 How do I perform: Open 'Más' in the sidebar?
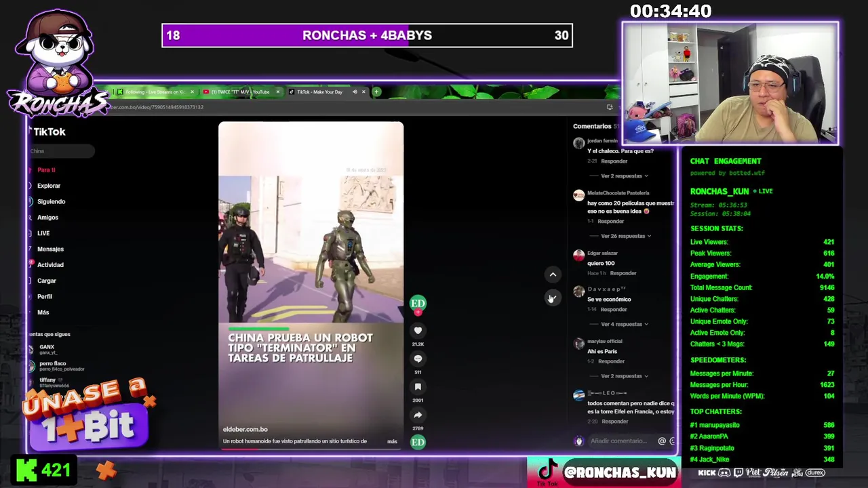(43, 312)
